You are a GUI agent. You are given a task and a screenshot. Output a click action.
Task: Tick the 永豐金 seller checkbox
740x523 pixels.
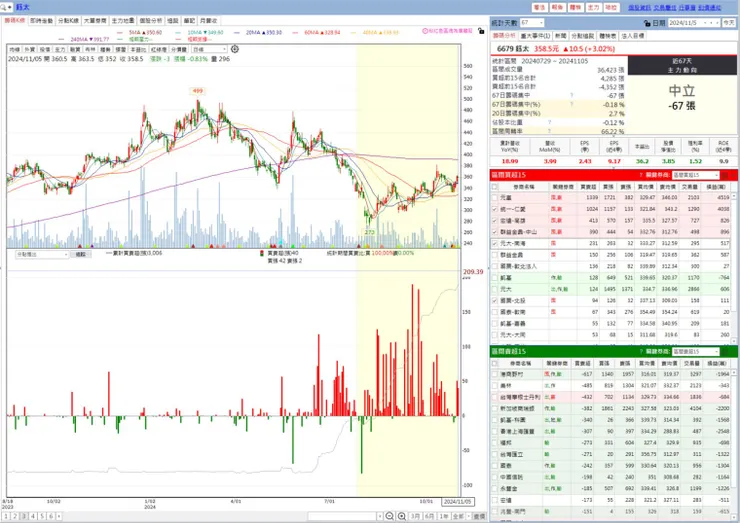495,489
